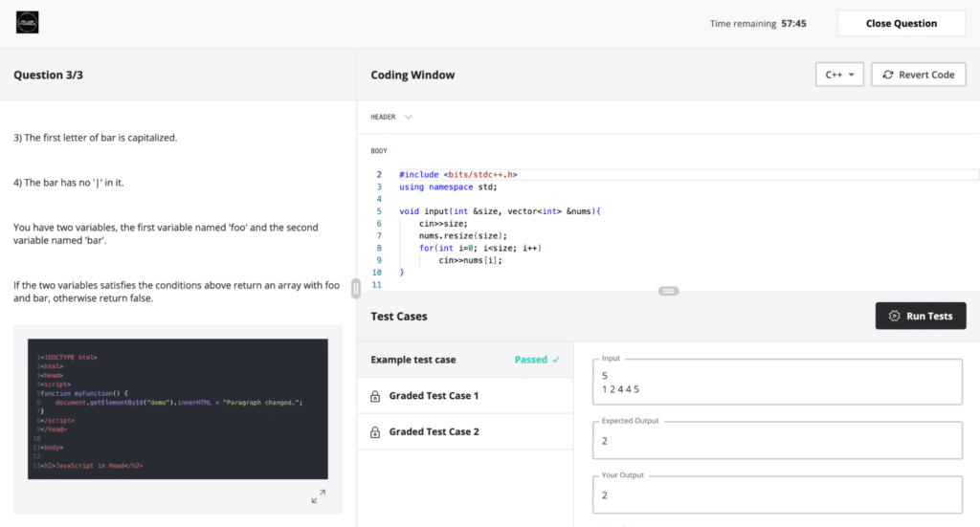Click the paragraph about variables 'foo' and 'bar'
This screenshot has height=527, width=980.
click(x=166, y=233)
